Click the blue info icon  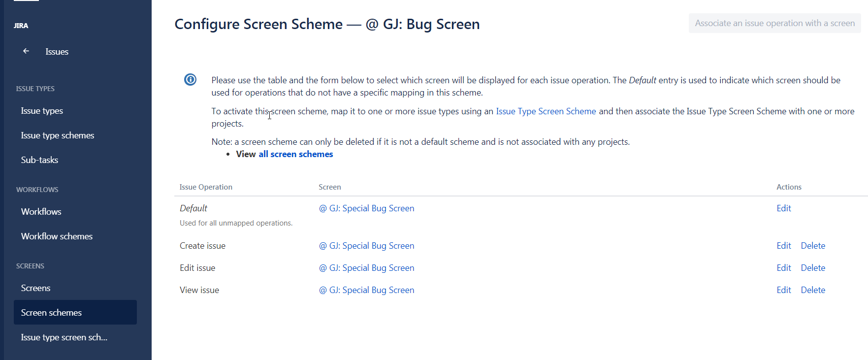tap(190, 79)
